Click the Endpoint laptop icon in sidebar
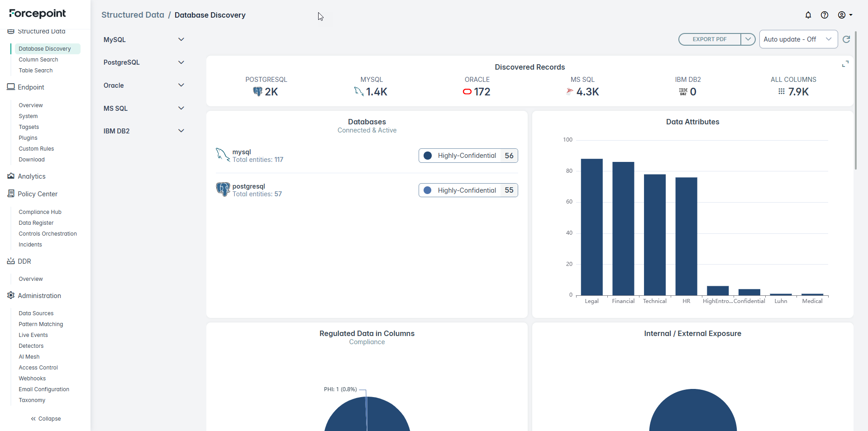The image size is (868, 431). (x=11, y=87)
